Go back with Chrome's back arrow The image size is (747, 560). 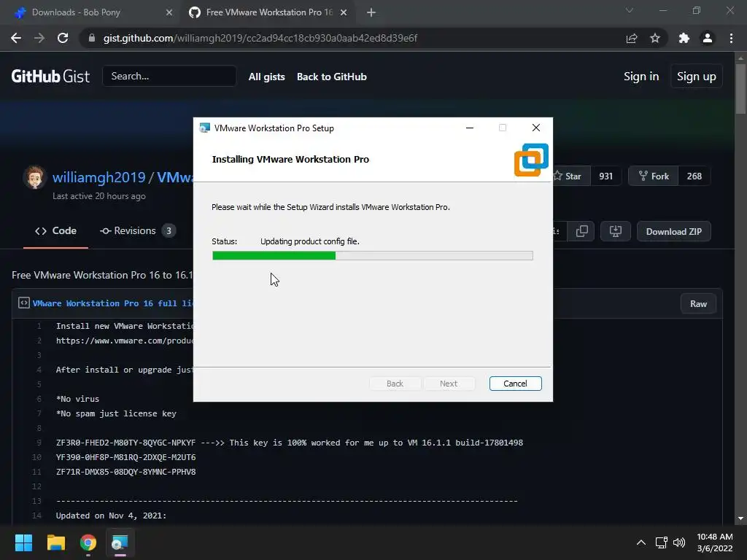coord(16,38)
